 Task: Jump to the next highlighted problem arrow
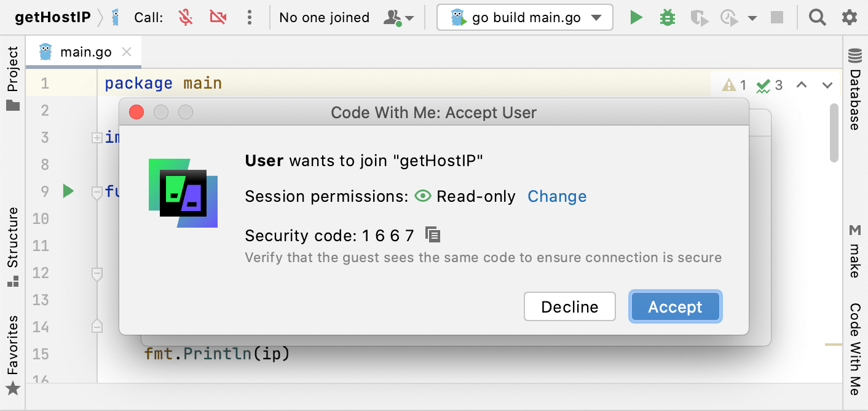pos(827,85)
